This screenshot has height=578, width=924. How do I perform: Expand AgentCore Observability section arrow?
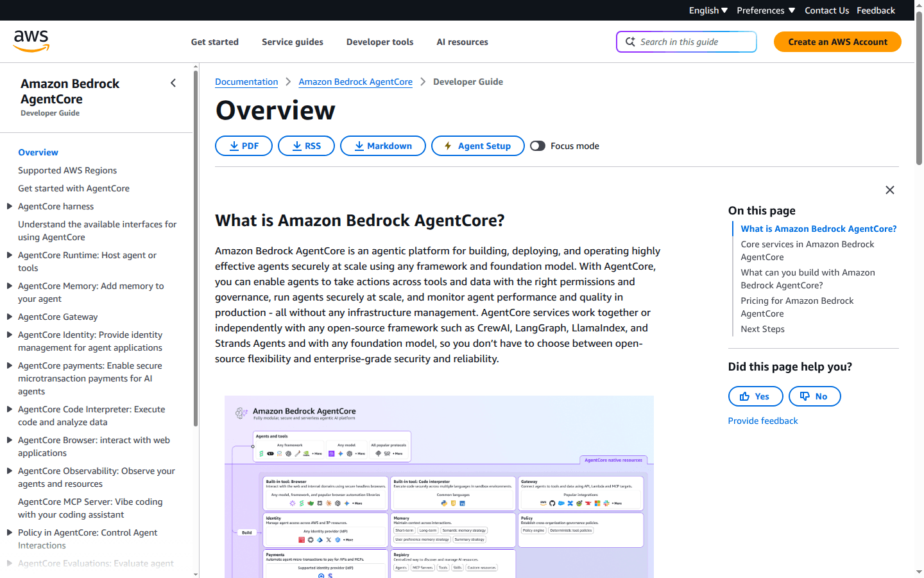coord(10,471)
